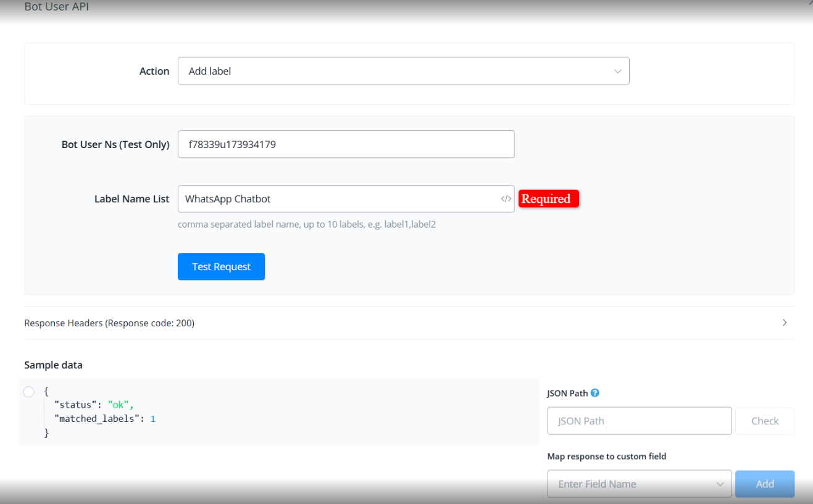Focus the Bot User Ns input field
The image size is (813, 504).
coord(346,144)
